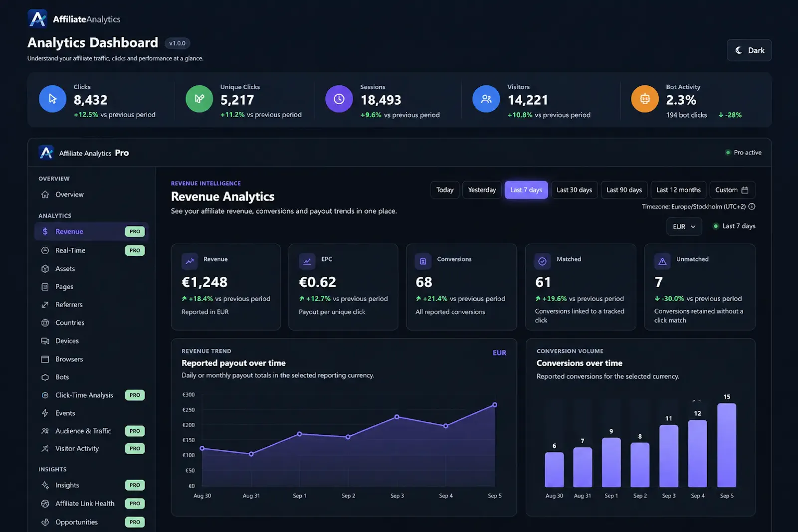This screenshot has height=532, width=798.
Task: Select the Yesterday range tab
Action: 482,190
